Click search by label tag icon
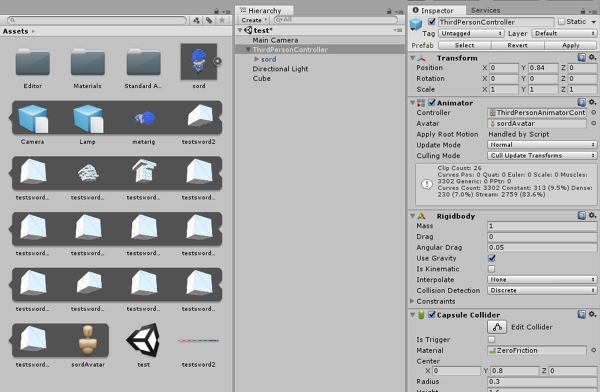The width and height of the screenshot is (600, 392). click(209, 20)
